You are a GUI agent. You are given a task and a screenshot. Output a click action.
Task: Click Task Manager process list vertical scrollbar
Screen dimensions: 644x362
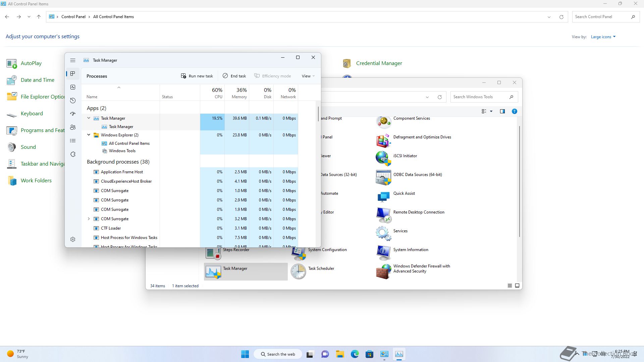318,114
